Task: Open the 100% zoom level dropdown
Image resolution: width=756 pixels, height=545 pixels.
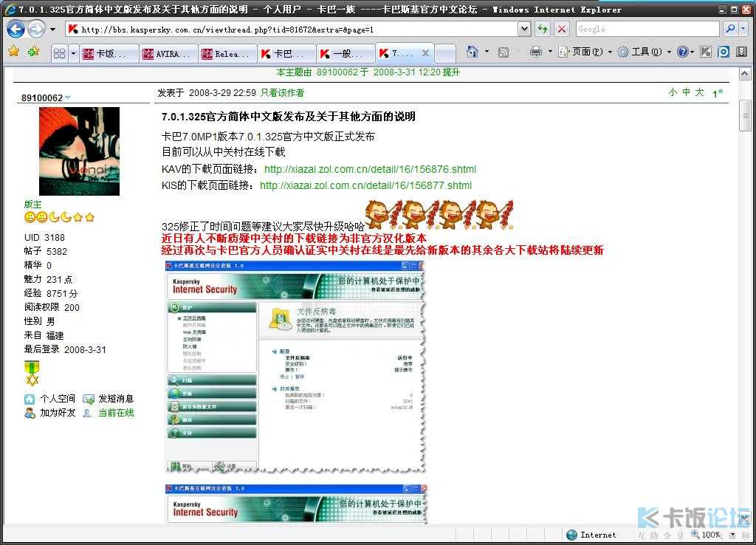Action: [732, 535]
